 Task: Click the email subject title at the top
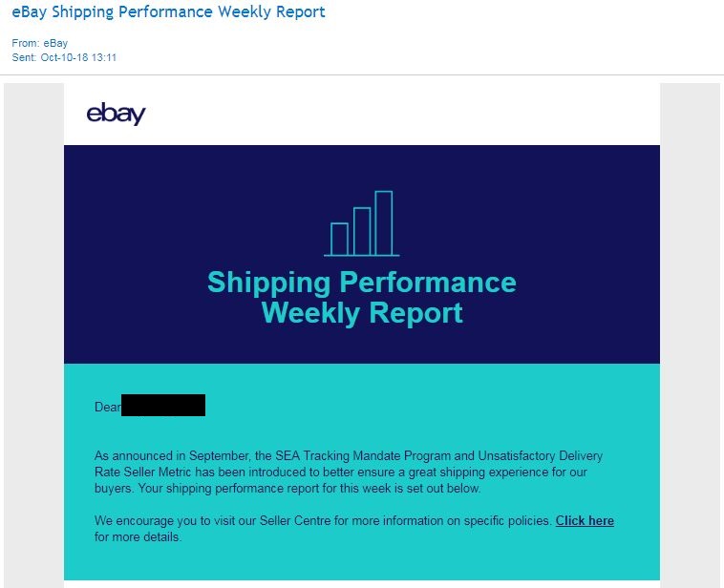coord(168,12)
